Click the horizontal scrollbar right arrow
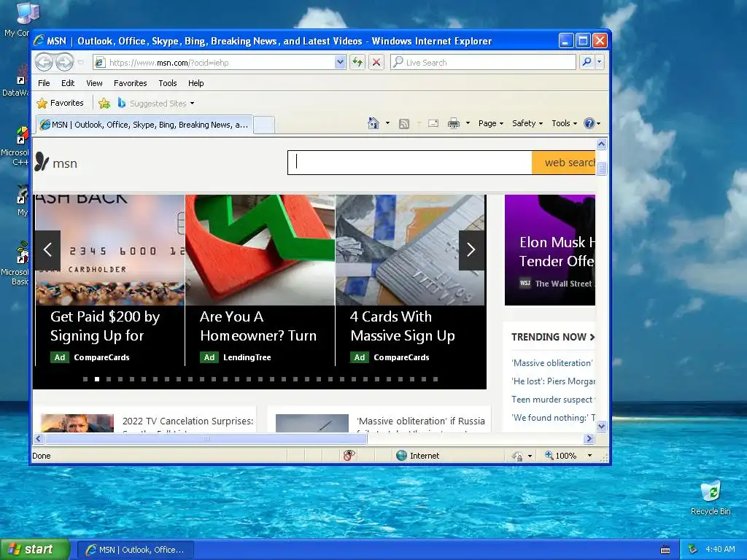Viewport: 747px width, 560px height. pos(589,438)
